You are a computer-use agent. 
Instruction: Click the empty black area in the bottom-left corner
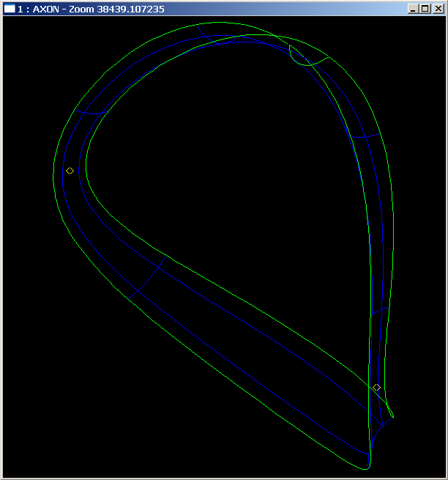pyautogui.click(x=59, y=424)
